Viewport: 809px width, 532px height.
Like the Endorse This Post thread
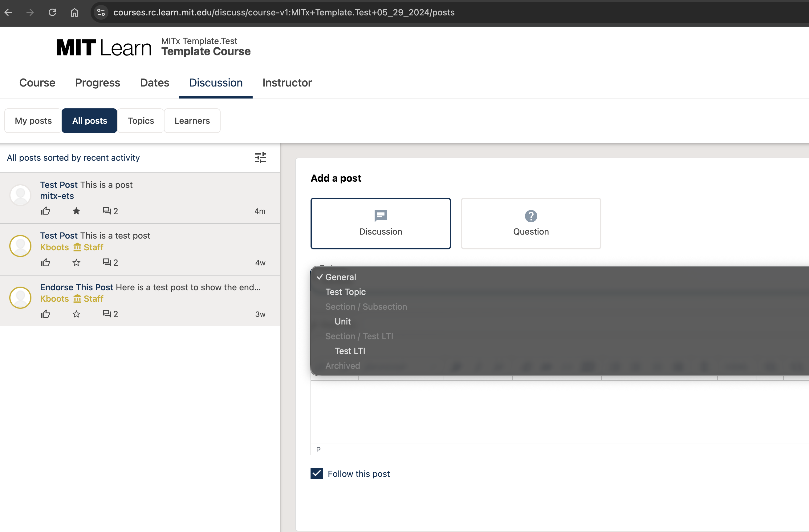pyautogui.click(x=45, y=314)
